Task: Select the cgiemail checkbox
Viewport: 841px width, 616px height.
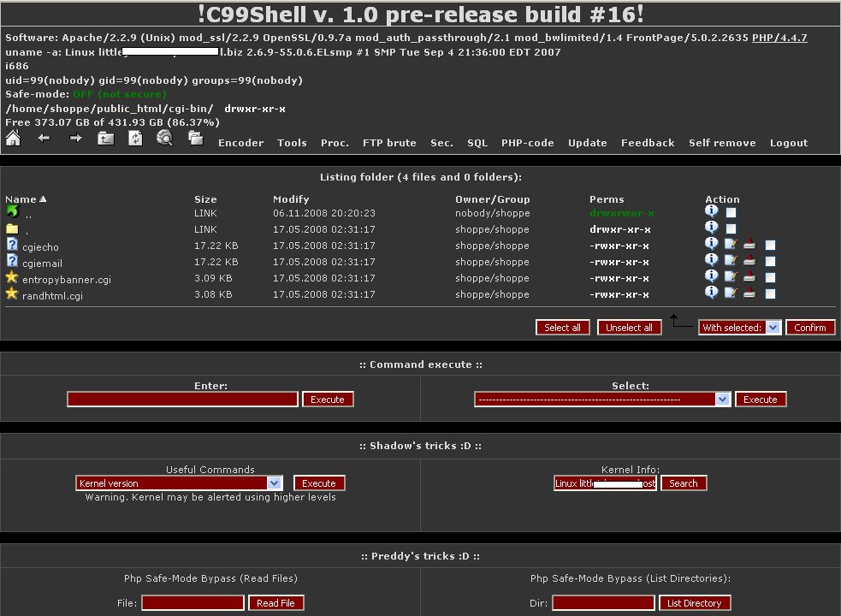Action: [770, 261]
